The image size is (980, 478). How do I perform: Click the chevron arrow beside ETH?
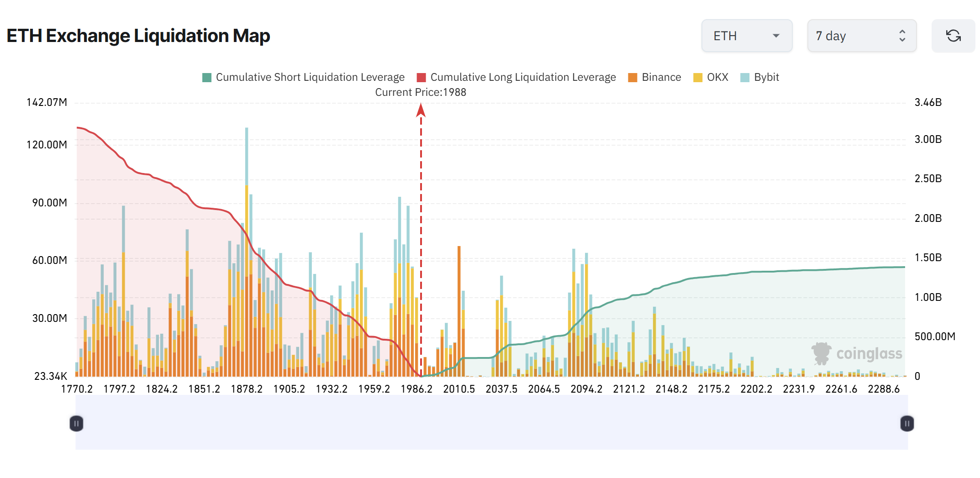pyautogui.click(x=775, y=35)
